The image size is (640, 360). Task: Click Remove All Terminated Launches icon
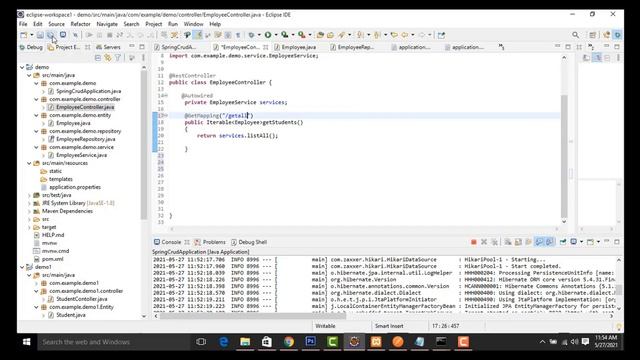[494, 242]
